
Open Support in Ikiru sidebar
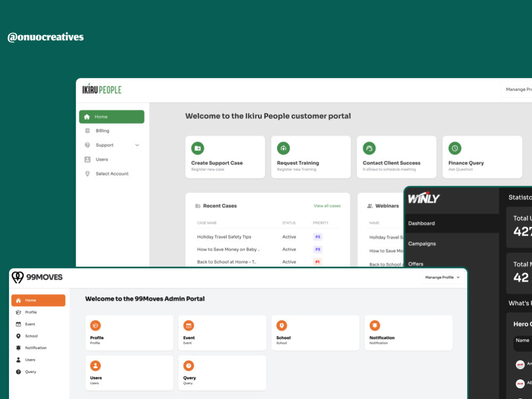tap(112, 145)
